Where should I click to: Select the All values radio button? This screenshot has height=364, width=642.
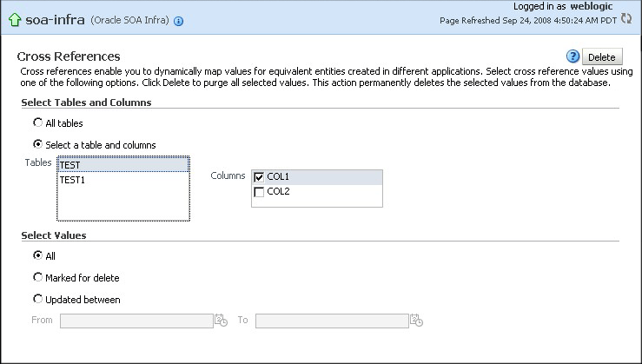point(37,255)
